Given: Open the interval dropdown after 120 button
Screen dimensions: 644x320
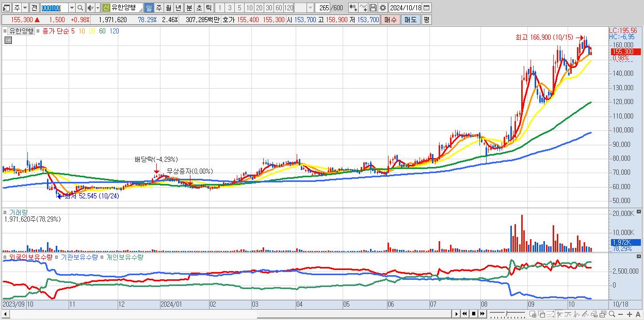Looking at the screenshot, I should pyautogui.click(x=311, y=8).
